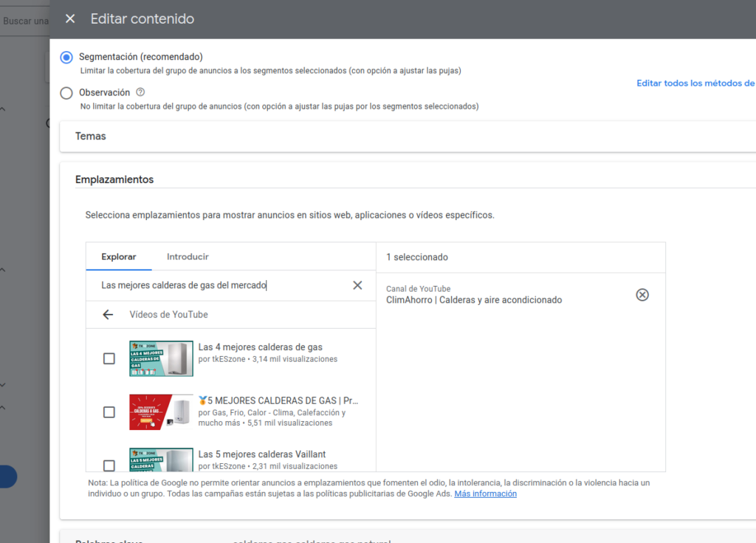Open thumbnail of Las 5 mejores calderas Vaillant
The image size is (756, 543).
click(x=161, y=460)
